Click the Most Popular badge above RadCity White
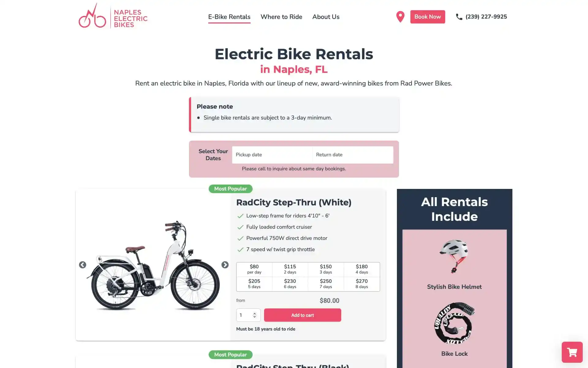The image size is (588, 368). [230, 189]
